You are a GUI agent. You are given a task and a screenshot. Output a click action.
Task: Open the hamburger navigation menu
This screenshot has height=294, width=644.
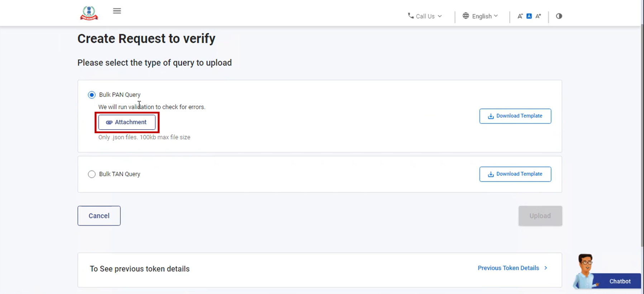(117, 11)
